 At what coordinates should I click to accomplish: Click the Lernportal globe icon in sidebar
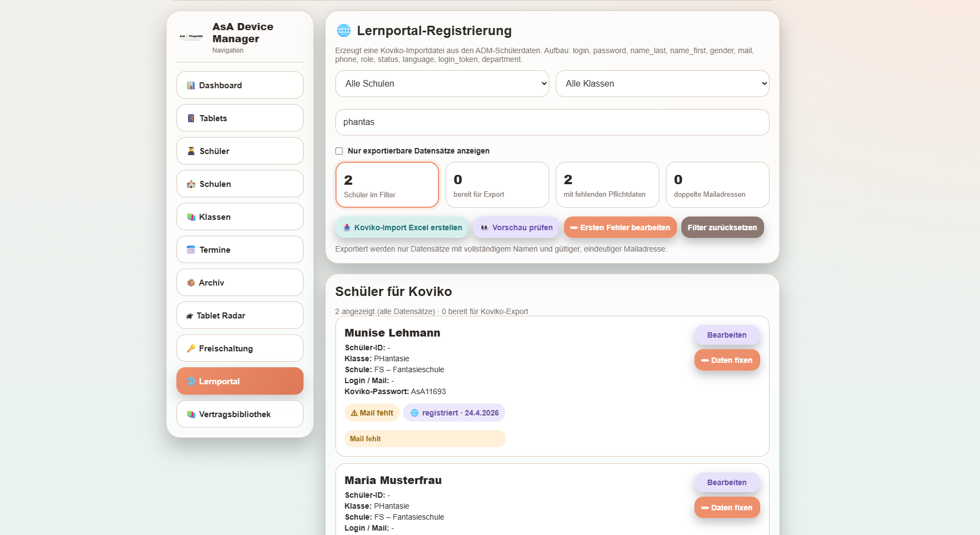191,382
